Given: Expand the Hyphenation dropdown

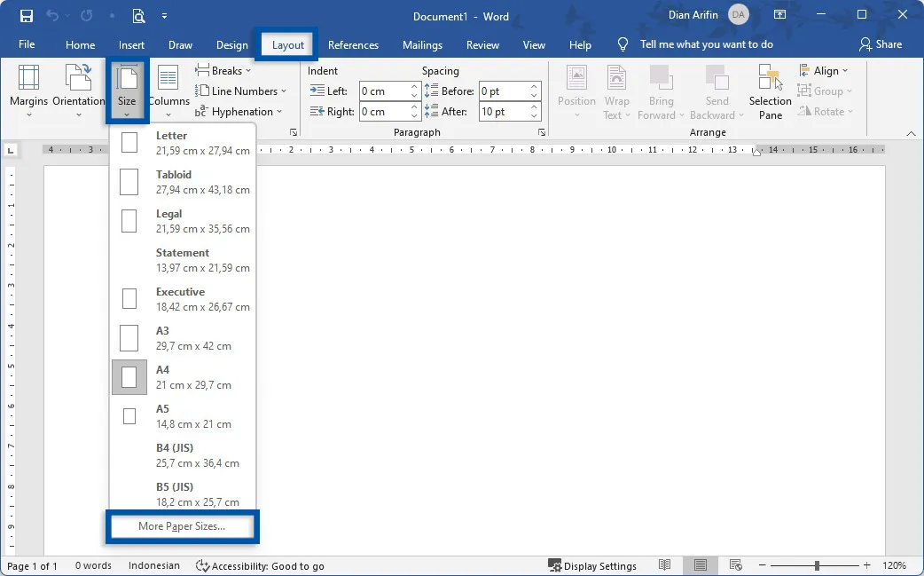Looking at the screenshot, I should point(239,111).
